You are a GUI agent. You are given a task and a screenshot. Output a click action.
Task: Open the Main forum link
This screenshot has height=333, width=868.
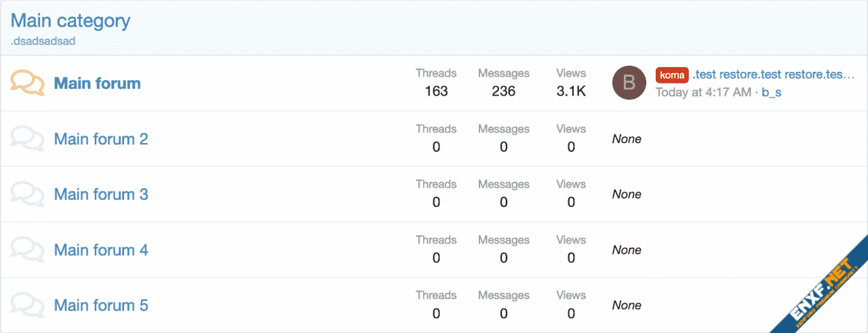[97, 83]
